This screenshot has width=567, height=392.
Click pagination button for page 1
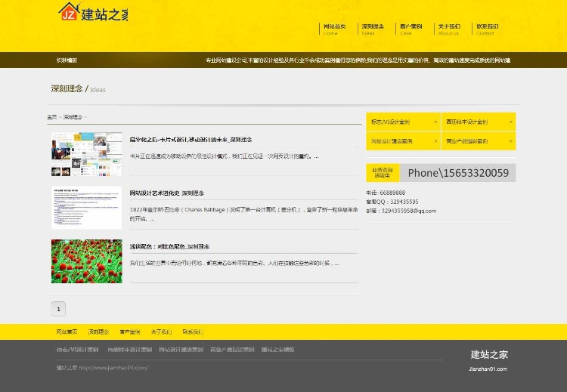[x=58, y=309]
